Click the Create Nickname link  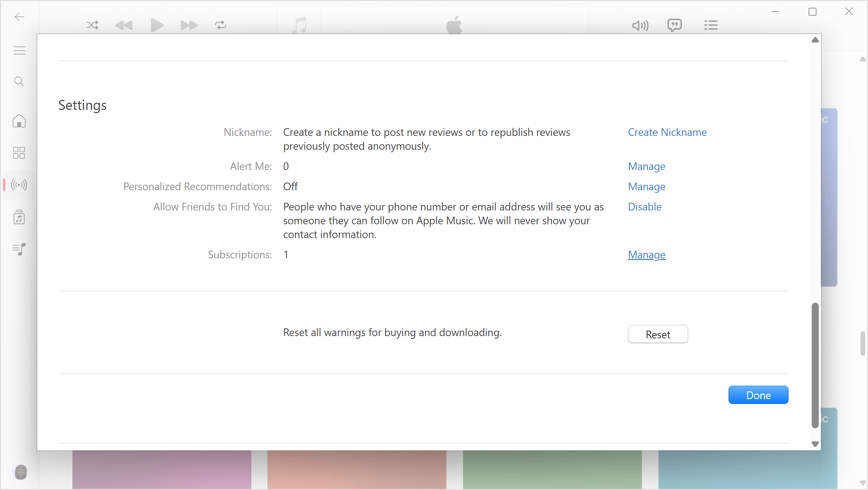tap(667, 132)
